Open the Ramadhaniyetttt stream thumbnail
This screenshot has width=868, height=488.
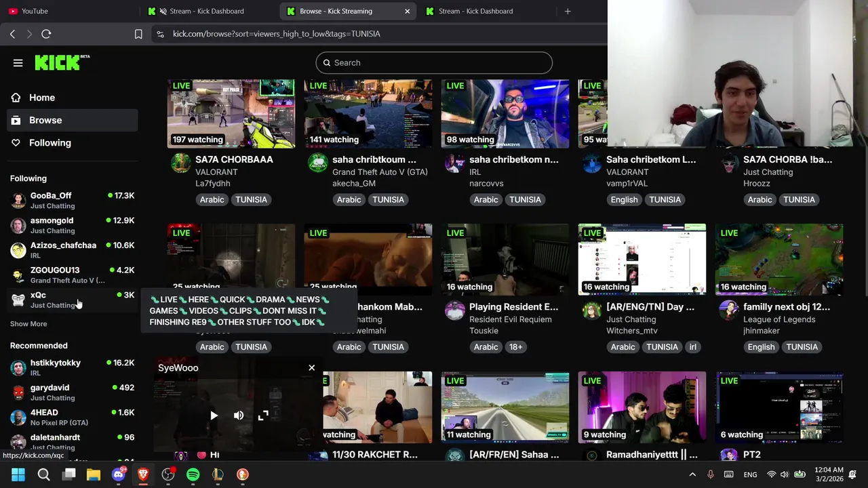pyautogui.click(x=642, y=407)
